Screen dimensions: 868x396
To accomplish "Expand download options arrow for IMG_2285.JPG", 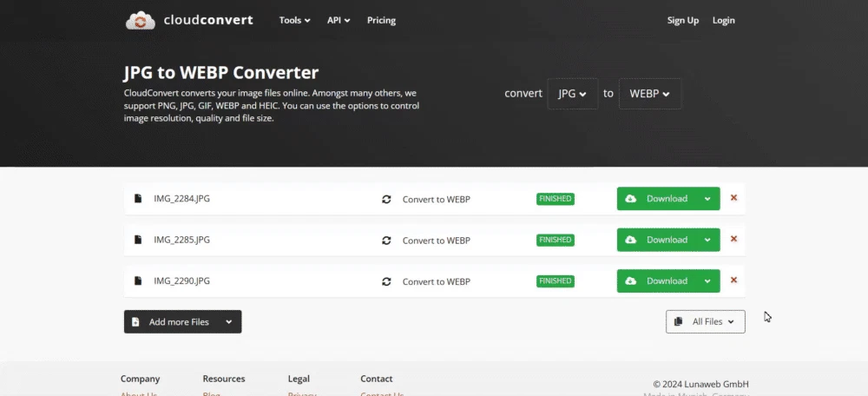I will (x=707, y=240).
